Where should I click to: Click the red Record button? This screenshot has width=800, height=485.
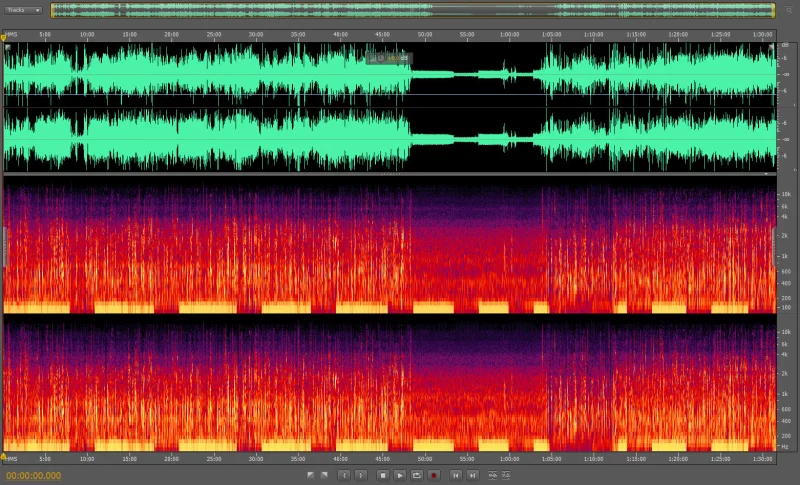(434, 475)
